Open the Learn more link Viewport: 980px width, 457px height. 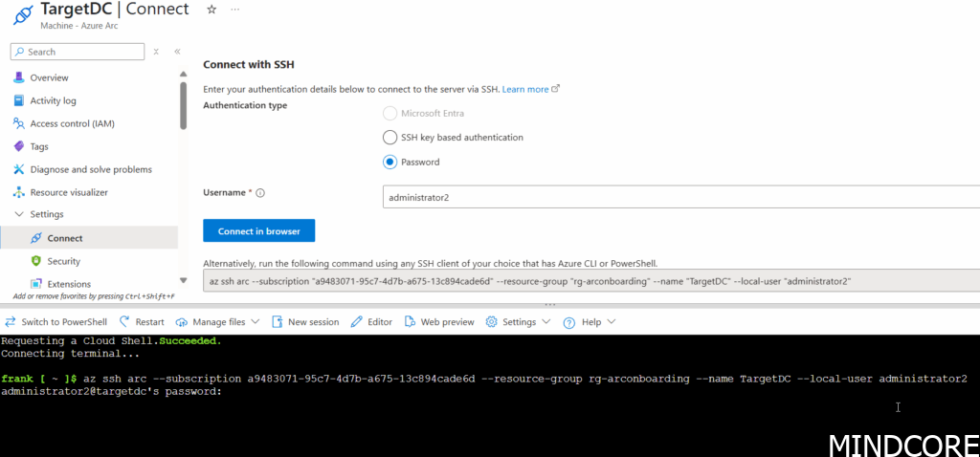click(530, 89)
